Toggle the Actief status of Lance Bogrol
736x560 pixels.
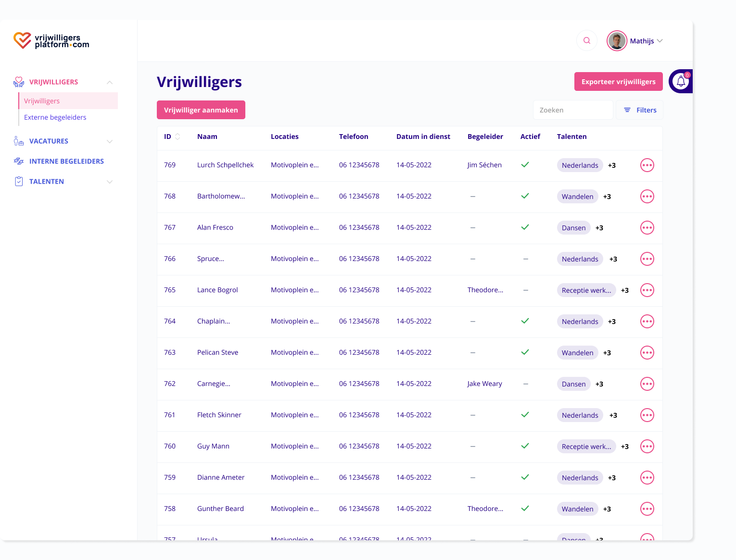526,290
